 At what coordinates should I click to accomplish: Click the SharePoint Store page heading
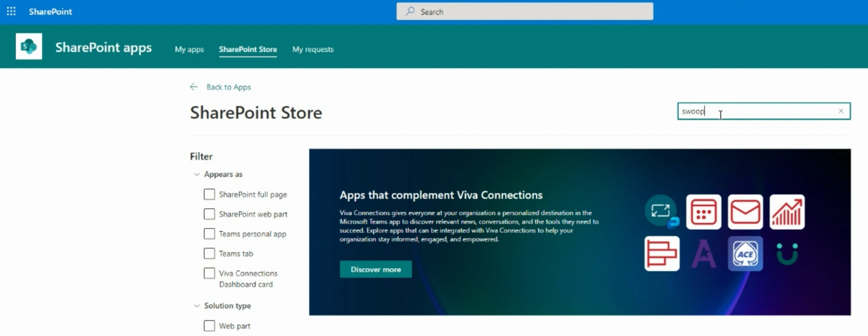pyautogui.click(x=256, y=112)
